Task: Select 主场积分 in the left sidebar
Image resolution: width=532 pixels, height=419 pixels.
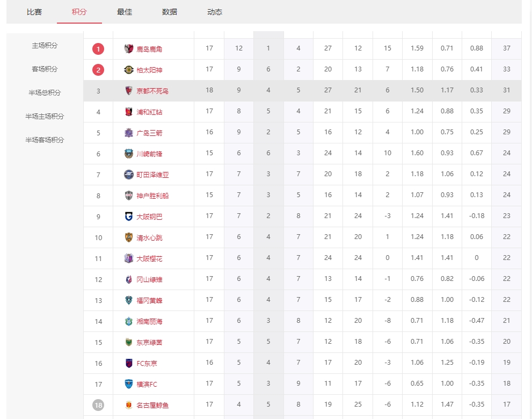Action: coord(45,46)
